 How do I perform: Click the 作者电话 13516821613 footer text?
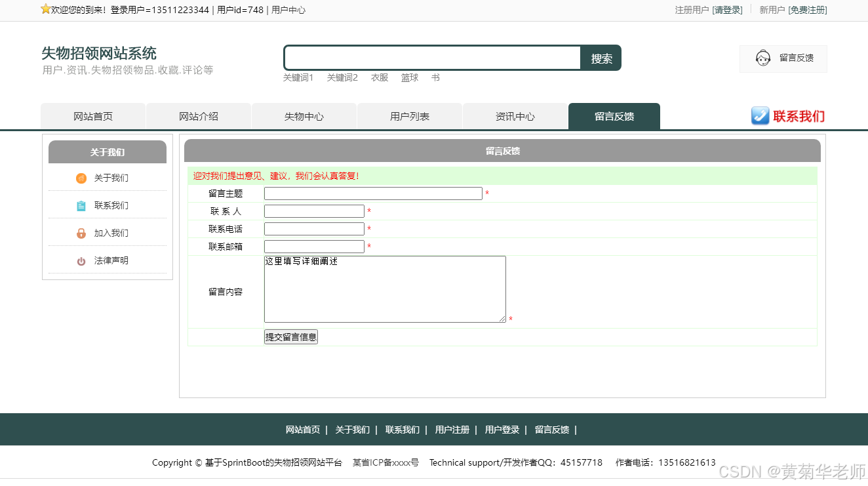665,462
